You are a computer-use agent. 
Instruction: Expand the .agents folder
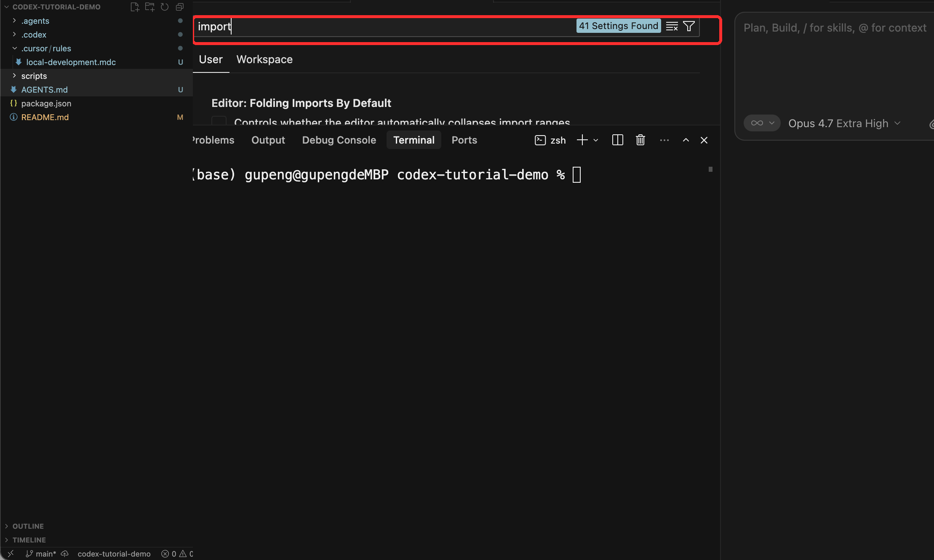pos(96,21)
